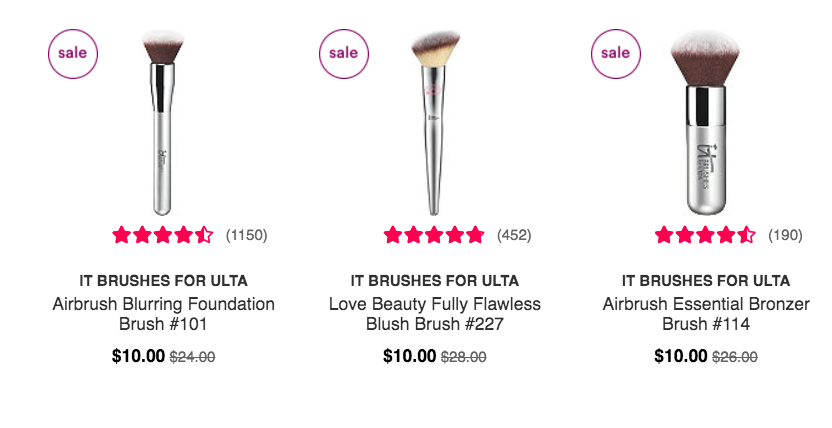View the (452) reviews count
The image size is (832, 428).
pyautogui.click(x=514, y=235)
